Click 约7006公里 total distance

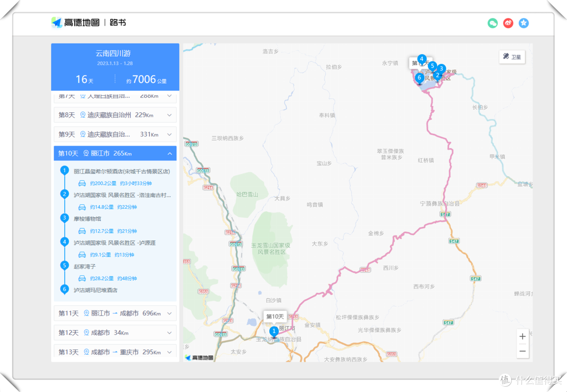[x=146, y=79]
